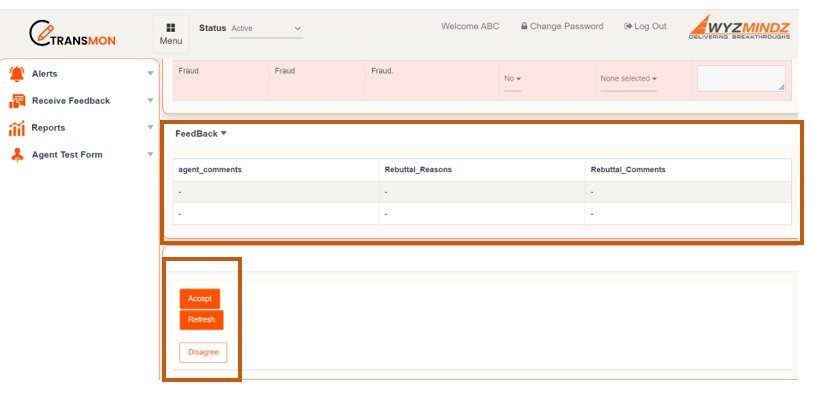This screenshot has height=397, width=814.
Task: Click the Agent Test Form person icon
Action: [17, 155]
